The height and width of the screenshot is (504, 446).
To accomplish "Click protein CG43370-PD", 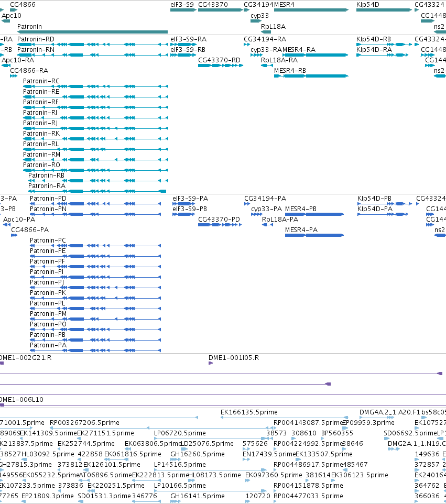I will click(x=220, y=225).
